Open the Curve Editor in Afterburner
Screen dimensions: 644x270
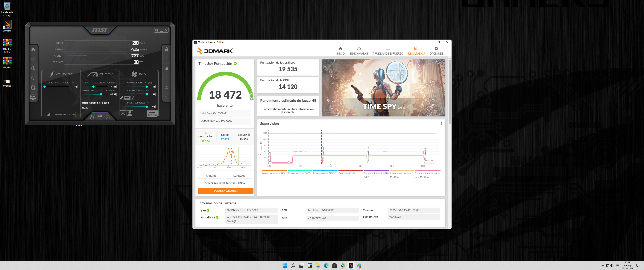point(61,114)
